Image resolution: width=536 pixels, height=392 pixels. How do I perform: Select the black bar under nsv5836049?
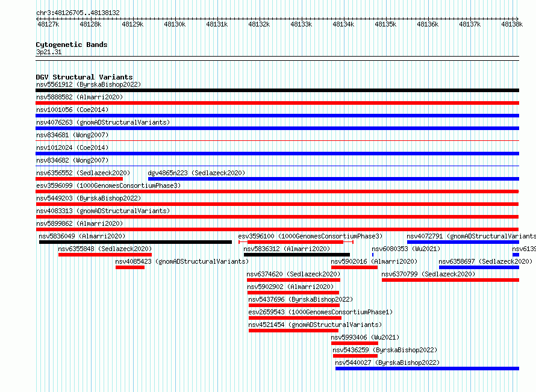(136, 242)
